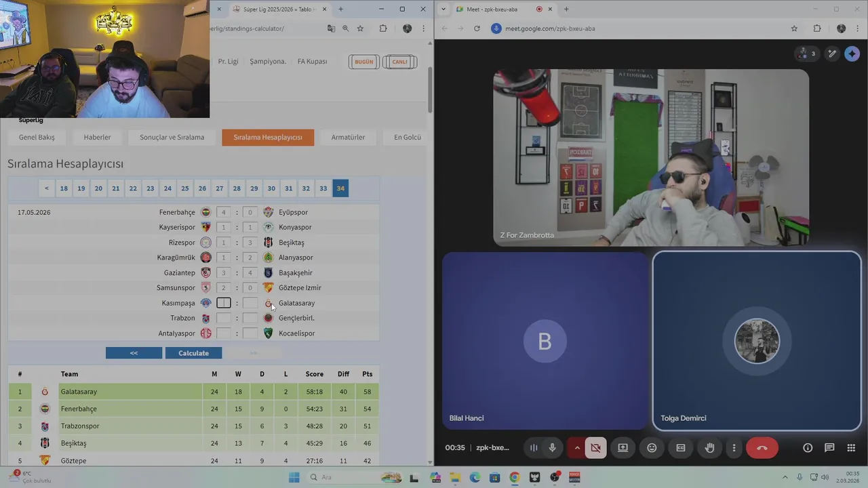Click the Calculate button
The width and height of the screenshot is (868, 488).
click(193, 353)
